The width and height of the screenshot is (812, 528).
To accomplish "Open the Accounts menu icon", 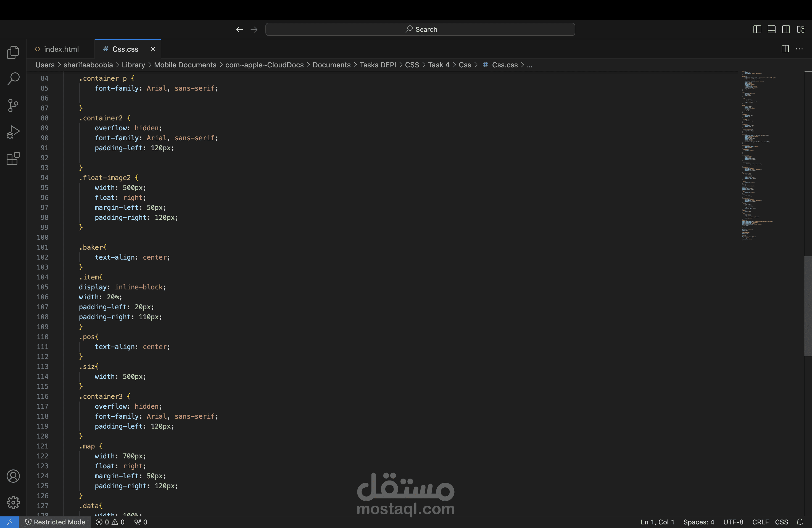I will (x=13, y=476).
